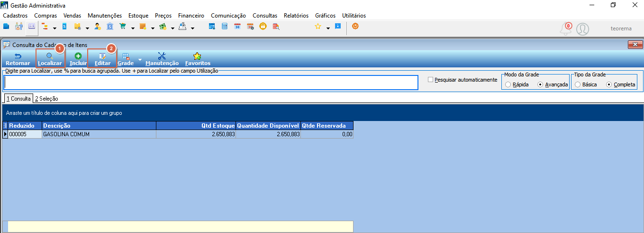Click the yellow star favorites icon
The height and width of the screenshot is (233, 644).
[318, 27]
